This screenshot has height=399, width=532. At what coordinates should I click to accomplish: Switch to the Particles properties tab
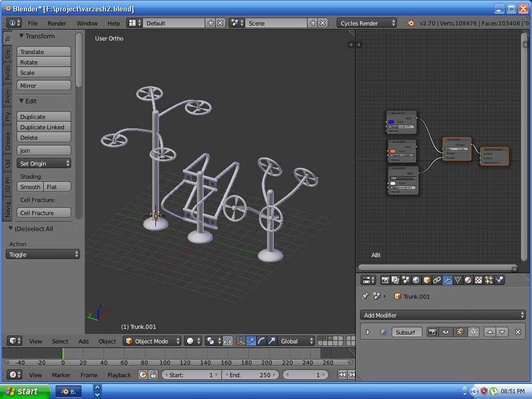(488, 280)
